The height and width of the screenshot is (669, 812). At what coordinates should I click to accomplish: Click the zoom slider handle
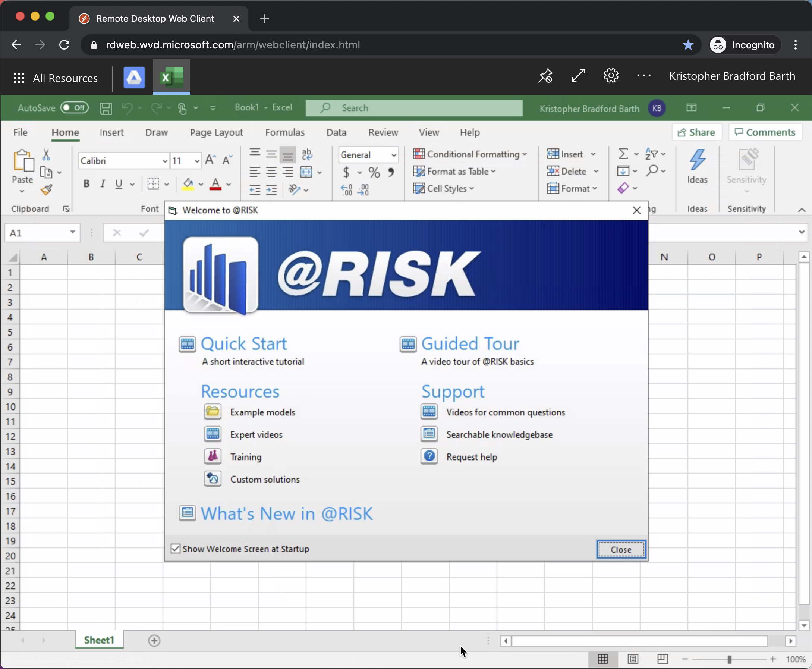(729, 659)
